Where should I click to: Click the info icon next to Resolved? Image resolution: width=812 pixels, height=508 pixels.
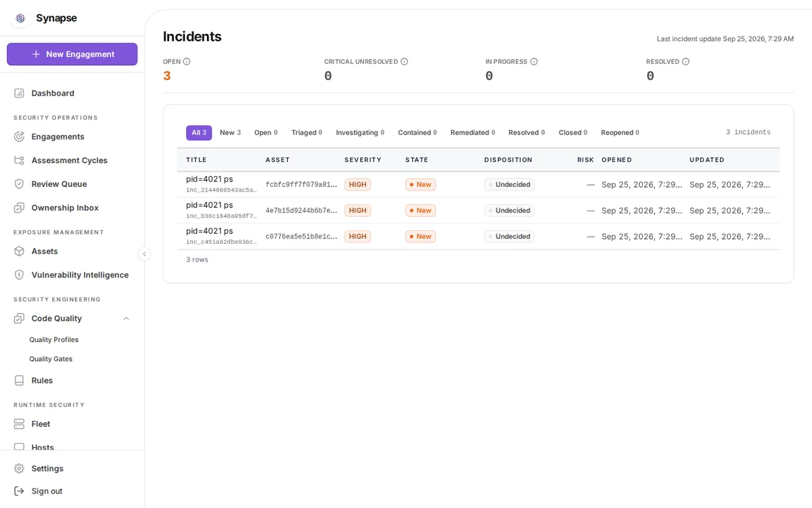click(x=685, y=62)
